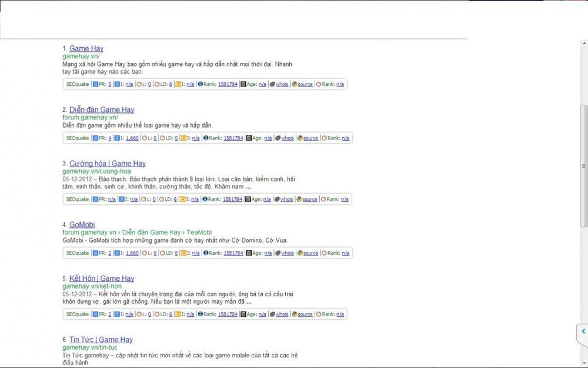Click the Alexa globe icon in result 3's bar
This screenshot has width=588, height=368.
(205, 199)
